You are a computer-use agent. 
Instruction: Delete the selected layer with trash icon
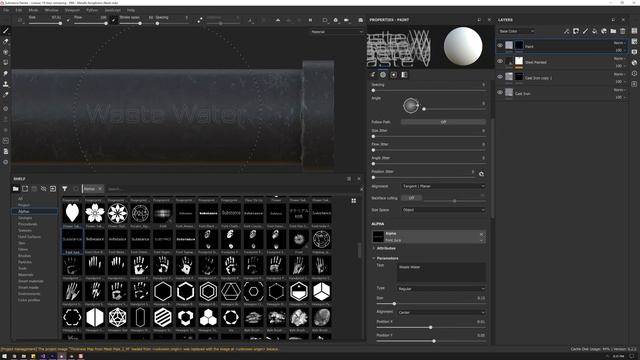[x=623, y=31]
